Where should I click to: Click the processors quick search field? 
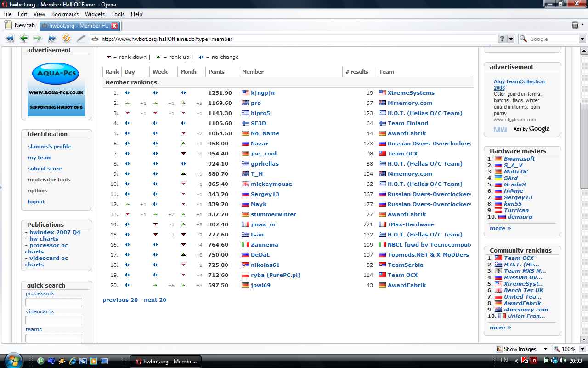tap(54, 303)
